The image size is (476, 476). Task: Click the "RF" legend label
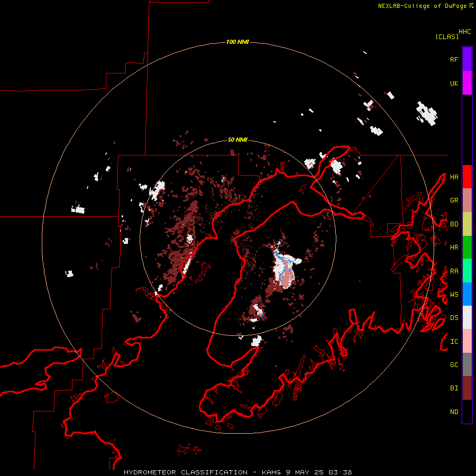tap(454, 59)
